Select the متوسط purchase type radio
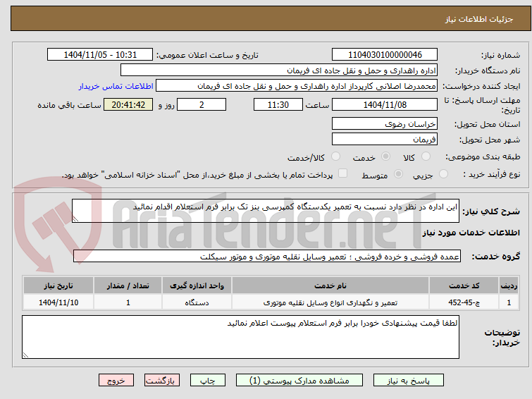Viewport: 532px width, 399px height. click(x=398, y=174)
